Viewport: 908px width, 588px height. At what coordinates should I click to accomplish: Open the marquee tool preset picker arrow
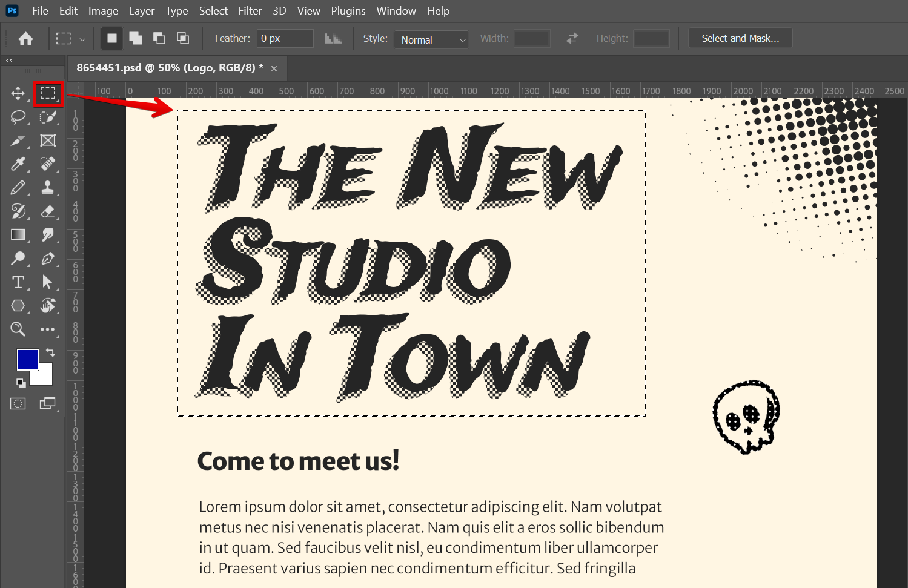(x=82, y=39)
